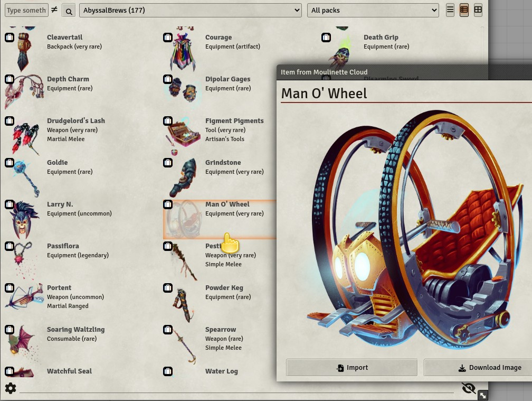Click the search magnifier button

point(69,11)
